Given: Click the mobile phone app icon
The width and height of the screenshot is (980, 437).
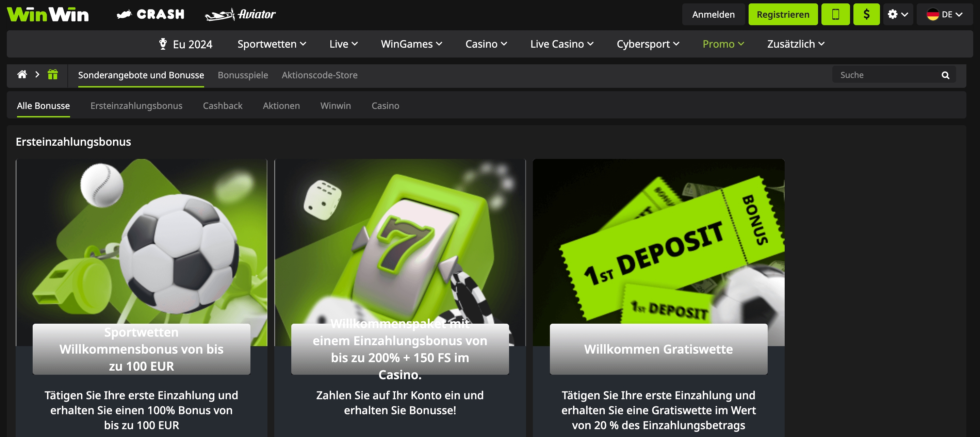Looking at the screenshot, I should pyautogui.click(x=835, y=15).
